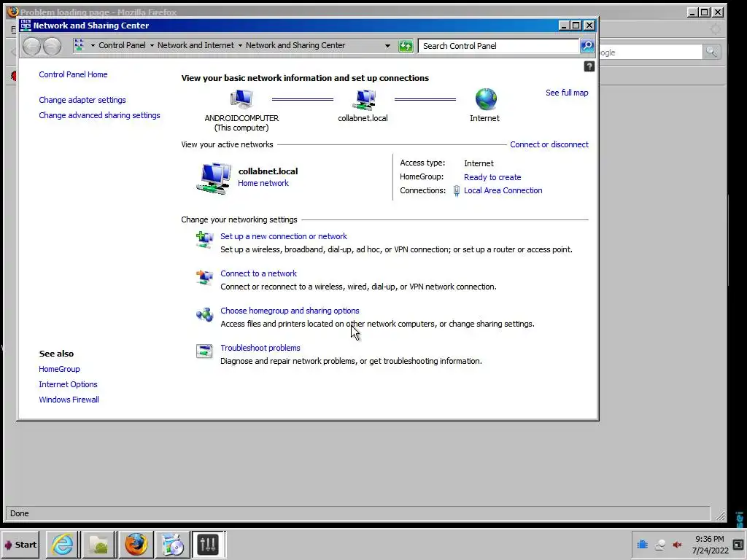
Task: Click the Set up new connection icon
Action: (x=204, y=239)
